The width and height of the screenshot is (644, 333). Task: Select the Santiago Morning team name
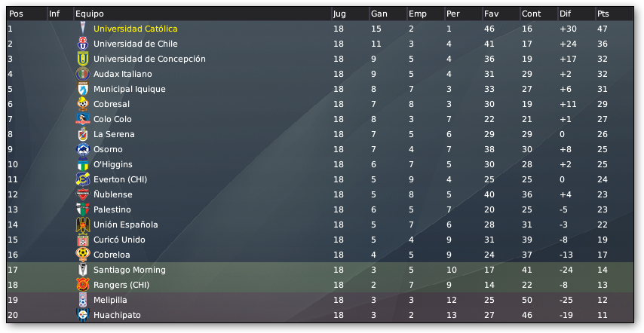pos(130,270)
